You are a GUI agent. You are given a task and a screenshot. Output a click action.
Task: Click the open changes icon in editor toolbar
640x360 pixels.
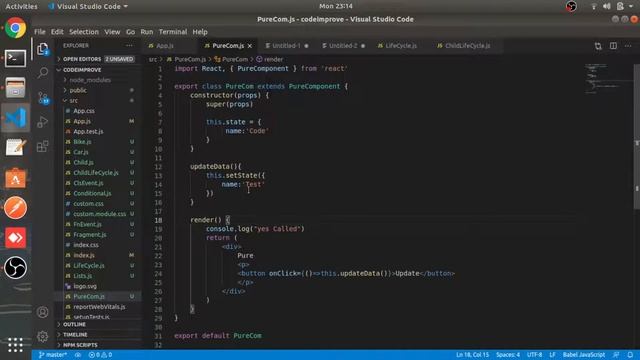coord(598,46)
